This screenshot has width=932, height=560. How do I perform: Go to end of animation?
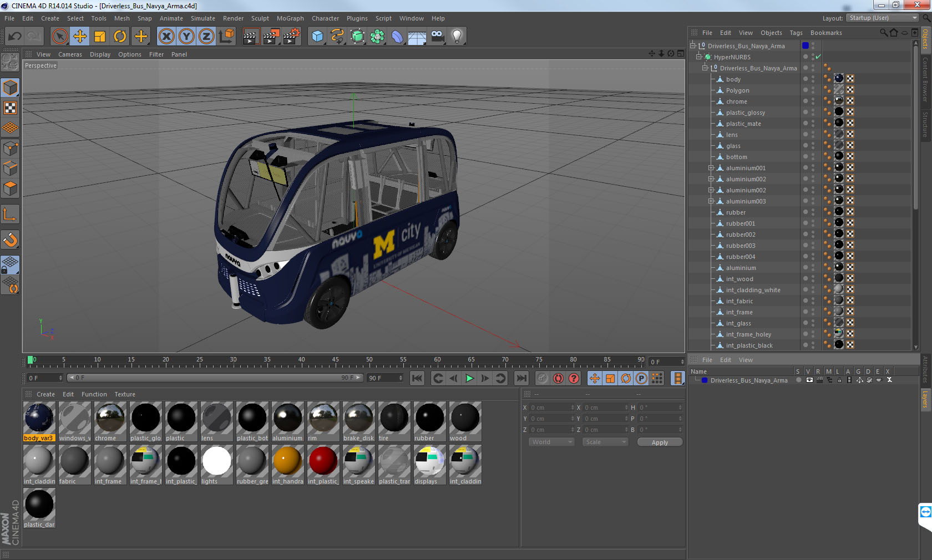tap(521, 378)
